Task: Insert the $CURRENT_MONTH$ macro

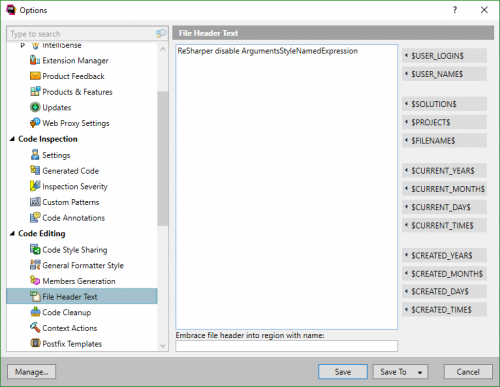Action: point(444,189)
